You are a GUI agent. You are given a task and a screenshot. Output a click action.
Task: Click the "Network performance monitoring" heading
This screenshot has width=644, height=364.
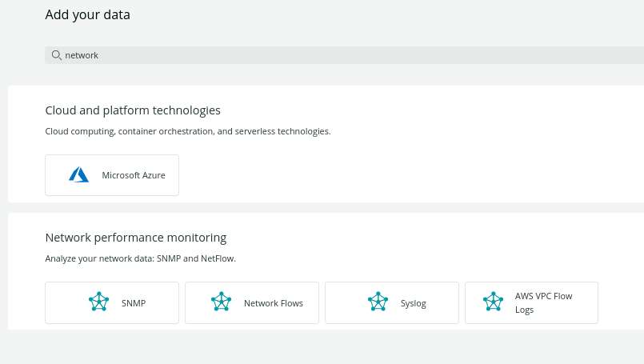(x=136, y=238)
